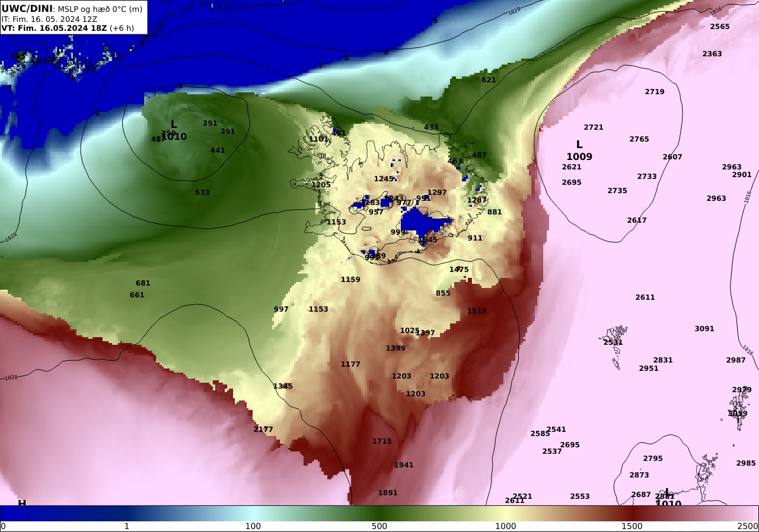Click the height value 681

[143, 283]
